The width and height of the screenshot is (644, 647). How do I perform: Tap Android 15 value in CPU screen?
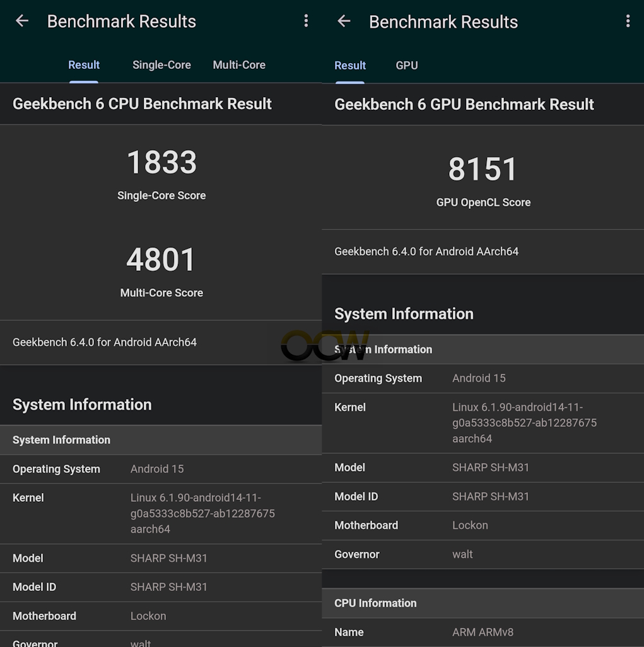pos(157,469)
